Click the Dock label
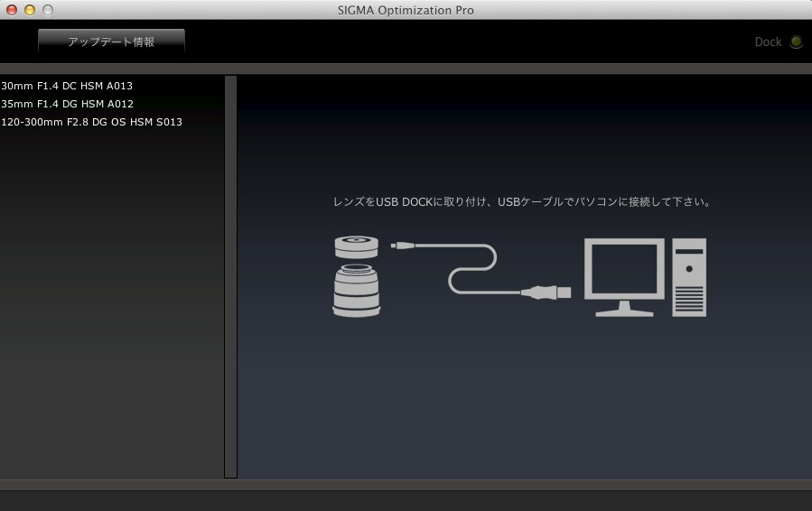The image size is (812, 511). (x=768, y=42)
